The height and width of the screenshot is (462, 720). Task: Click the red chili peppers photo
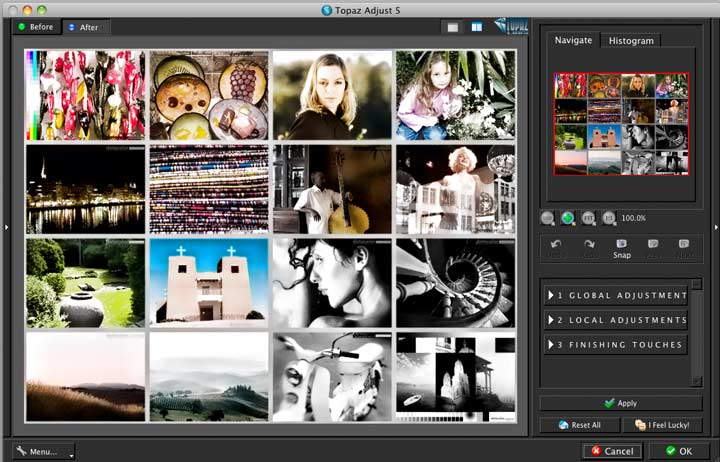pos(85,95)
